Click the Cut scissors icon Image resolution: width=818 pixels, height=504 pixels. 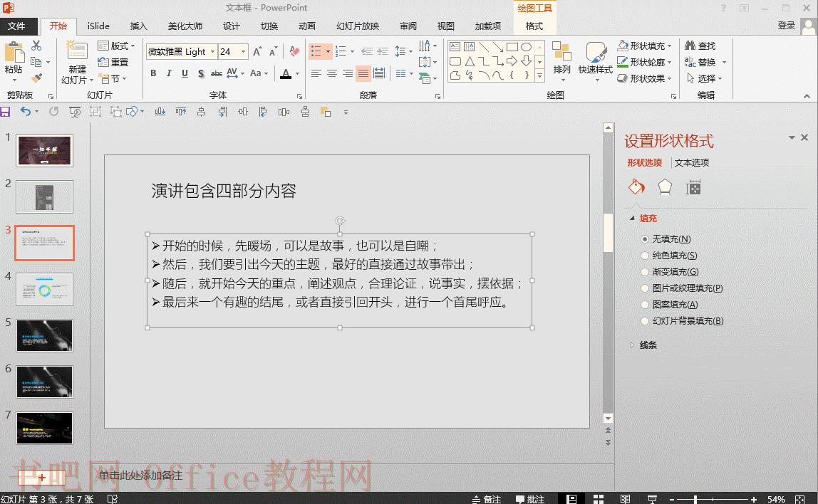pyautogui.click(x=36, y=46)
